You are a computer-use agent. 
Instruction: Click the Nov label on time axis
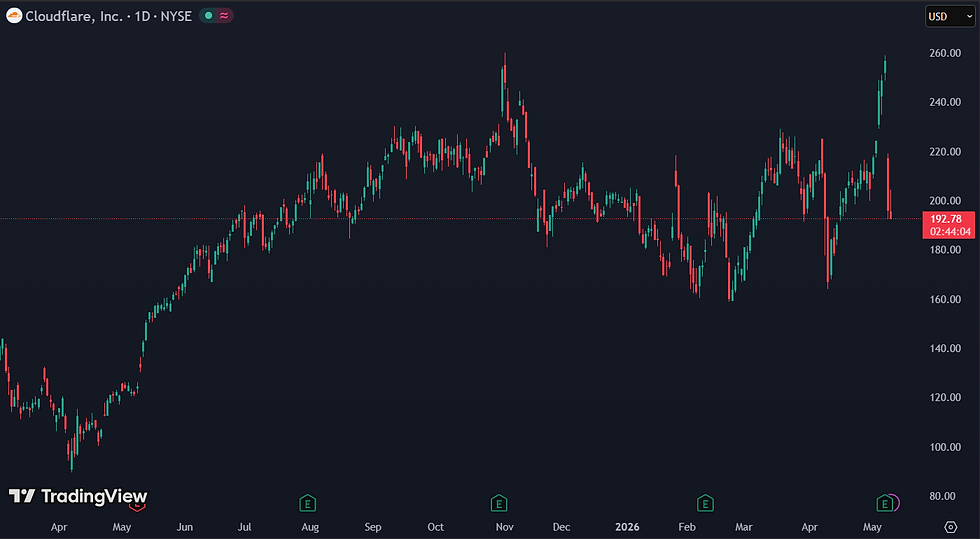[x=504, y=527]
